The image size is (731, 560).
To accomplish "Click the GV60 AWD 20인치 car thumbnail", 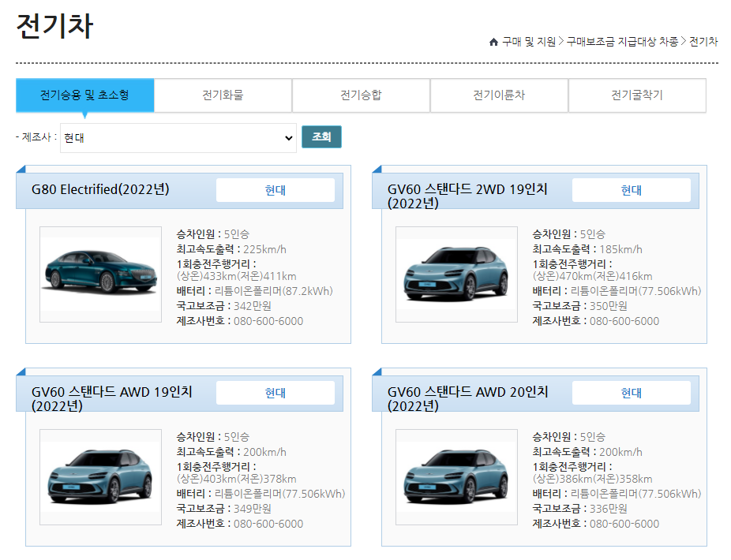I will (x=456, y=477).
